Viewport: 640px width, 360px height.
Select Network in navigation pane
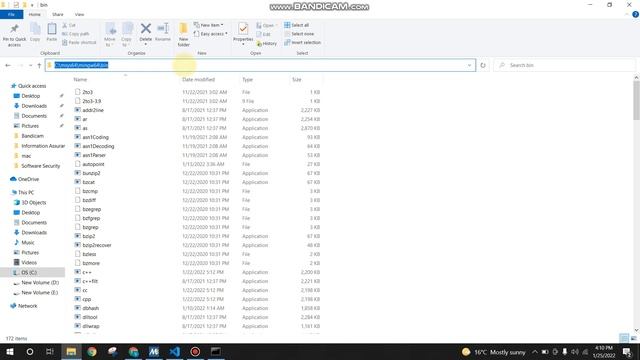27,306
